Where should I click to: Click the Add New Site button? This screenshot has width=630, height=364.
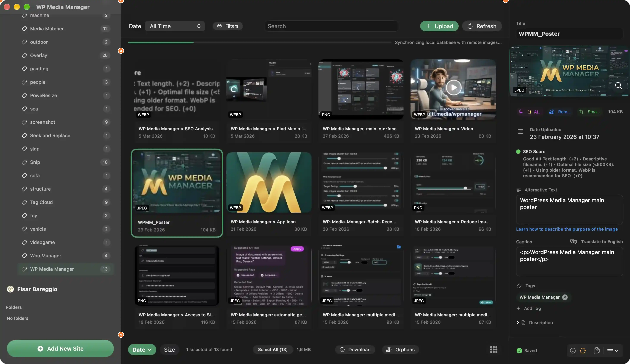(60, 348)
